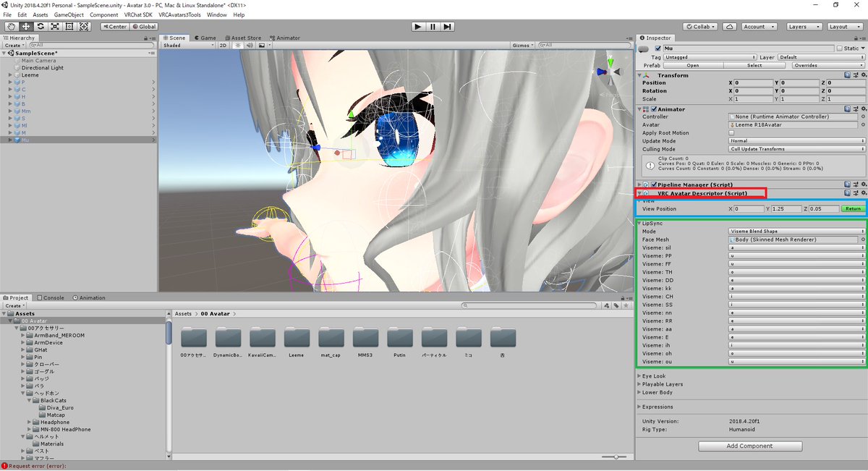The width and height of the screenshot is (868, 471).
Task: Open LipSync Mode Viseme Blend Shape dropdown
Action: point(797,232)
